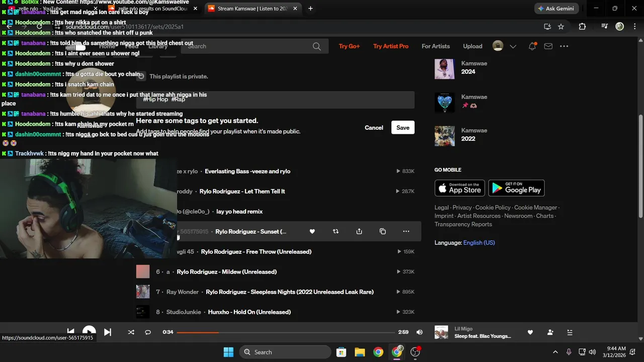Open Kamswae 2024 playlist
Viewport: 644px width, 362px height.
click(x=468, y=71)
